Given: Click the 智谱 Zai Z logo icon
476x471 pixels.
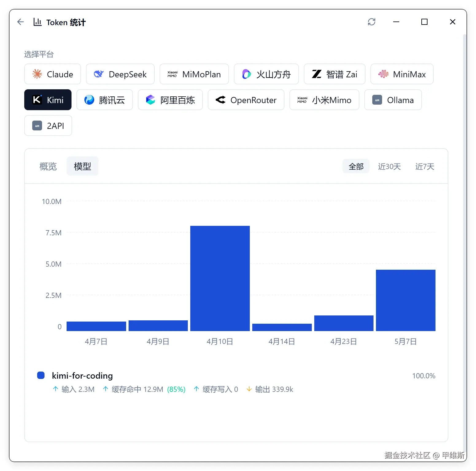Looking at the screenshot, I should (316, 74).
